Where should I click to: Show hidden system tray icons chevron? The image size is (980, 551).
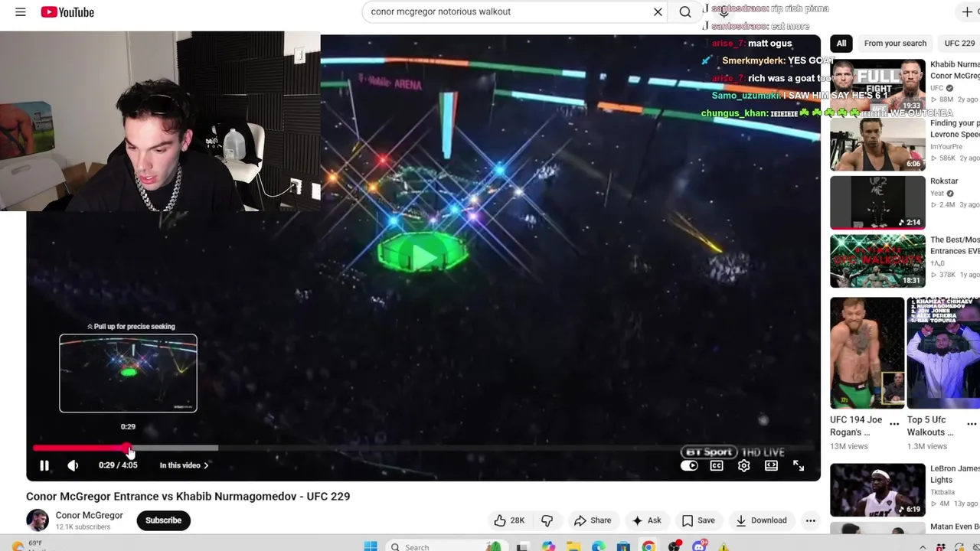(923, 547)
